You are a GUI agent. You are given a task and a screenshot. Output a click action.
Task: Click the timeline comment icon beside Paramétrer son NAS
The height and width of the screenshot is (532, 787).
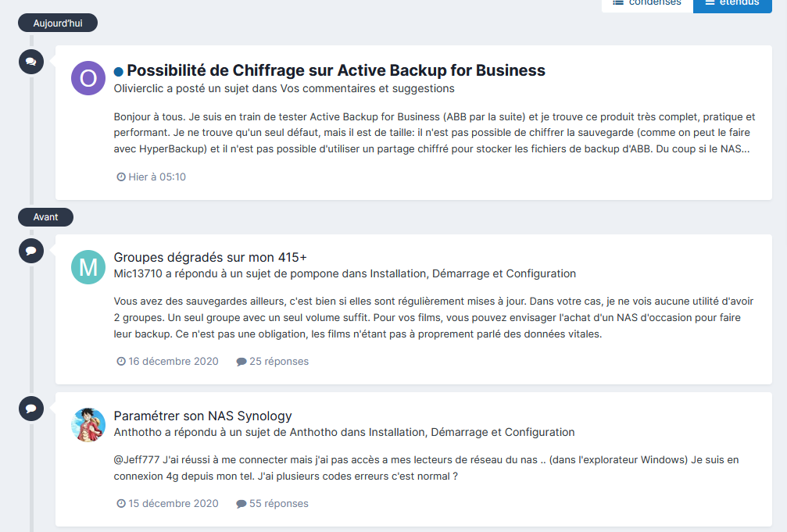pos(30,409)
